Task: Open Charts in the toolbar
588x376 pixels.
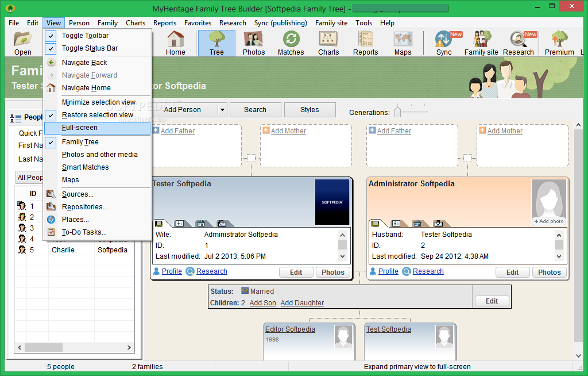Action: tap(328, 43)
